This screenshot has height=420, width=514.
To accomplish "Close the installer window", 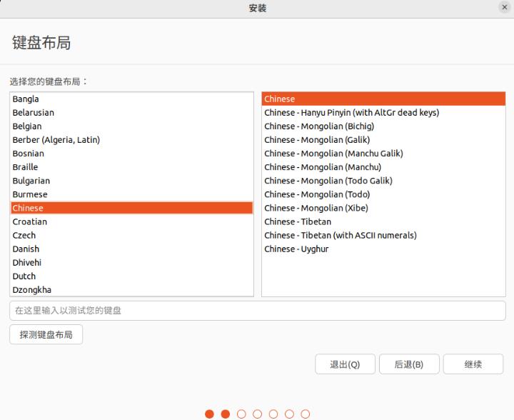I will point(505,7).
